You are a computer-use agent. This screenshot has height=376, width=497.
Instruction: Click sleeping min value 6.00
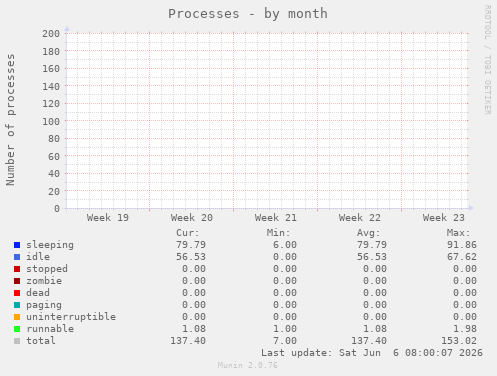click(285, 245)
